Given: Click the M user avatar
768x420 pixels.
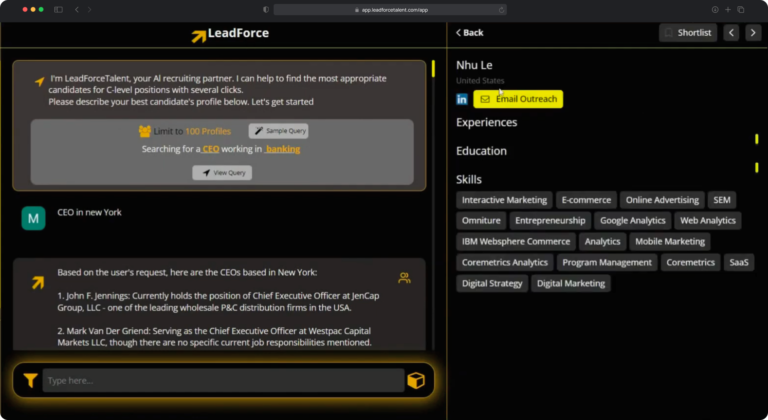Looking at the screenshot, I should click(x=33, y=218).
